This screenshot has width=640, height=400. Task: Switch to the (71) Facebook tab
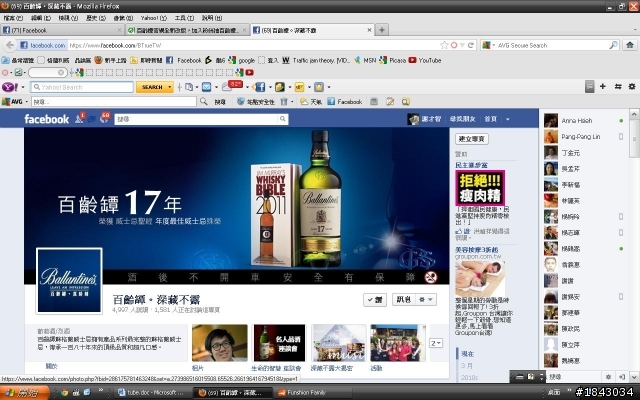(61, 30)
